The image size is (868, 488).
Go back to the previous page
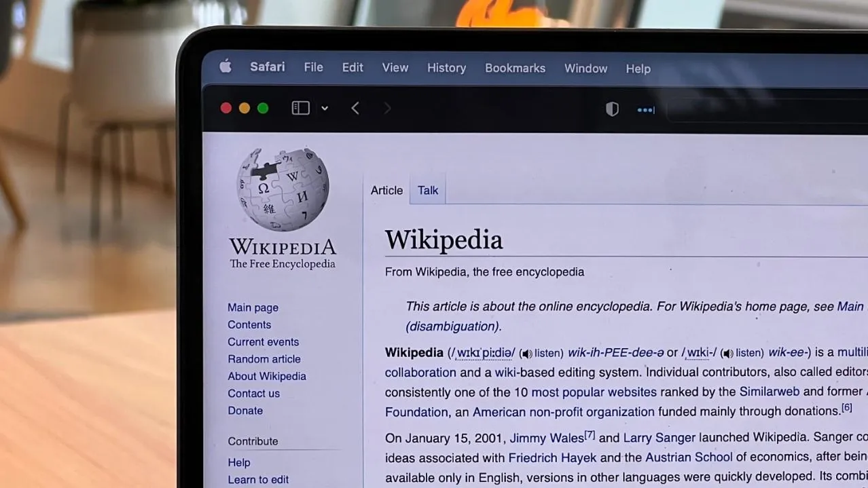[x=355, y=109]
